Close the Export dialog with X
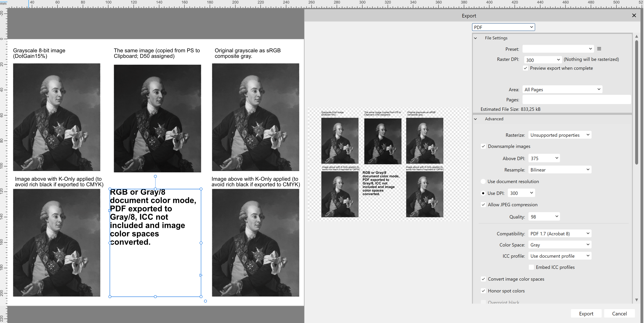The image size is (644, 323). (634, 16)
